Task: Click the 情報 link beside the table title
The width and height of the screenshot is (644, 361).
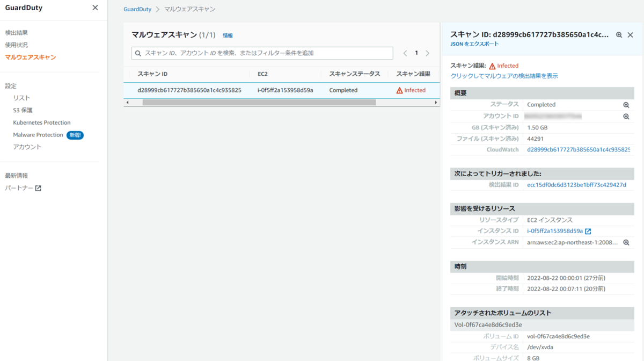Action: pyautogui.click(x=228, y=35)
